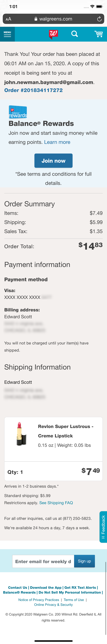The image size is (107, 644).
Task: Open the Download the App link
Action: pos(46,588)
